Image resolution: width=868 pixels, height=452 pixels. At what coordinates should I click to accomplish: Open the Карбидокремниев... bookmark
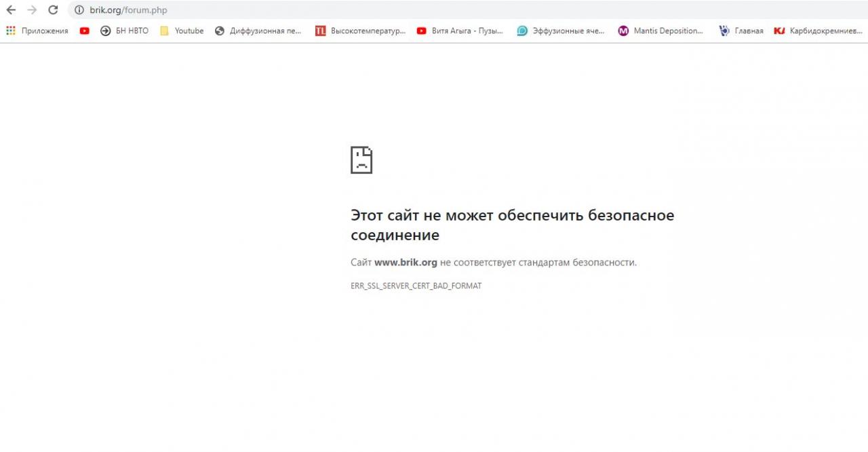[818, 31]
